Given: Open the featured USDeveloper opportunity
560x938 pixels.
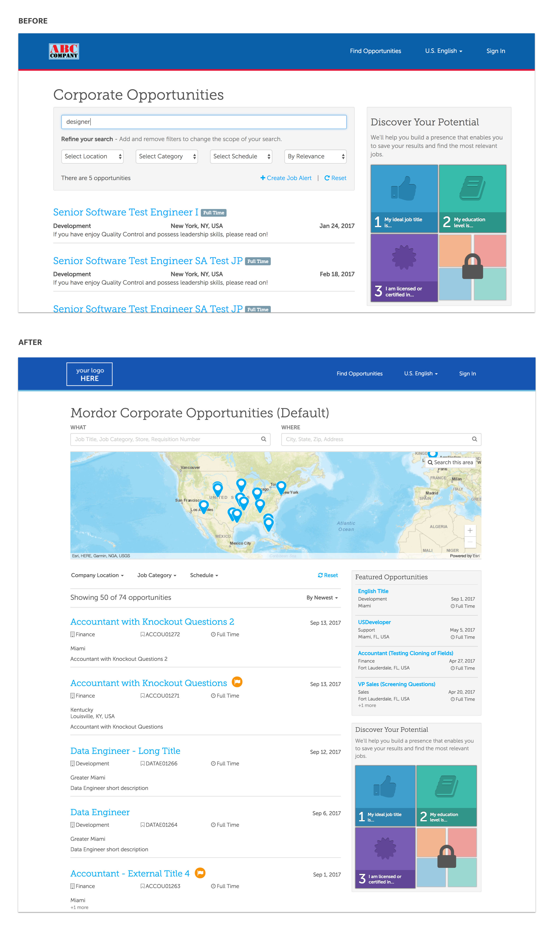Looking at the screenshot, I should click(374, 622).
